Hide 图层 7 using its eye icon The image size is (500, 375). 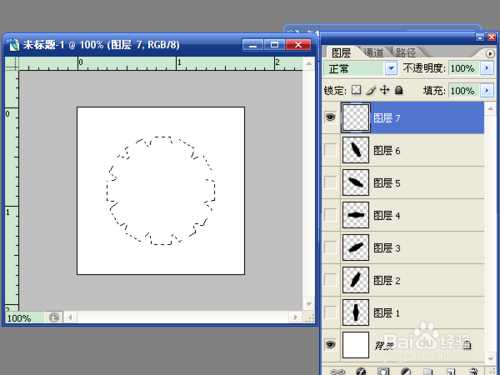(x=330, y=117)
